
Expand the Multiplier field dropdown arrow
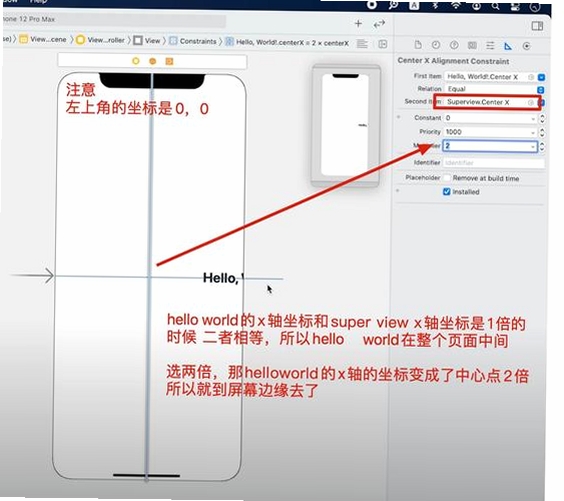(x=533, y=147)
